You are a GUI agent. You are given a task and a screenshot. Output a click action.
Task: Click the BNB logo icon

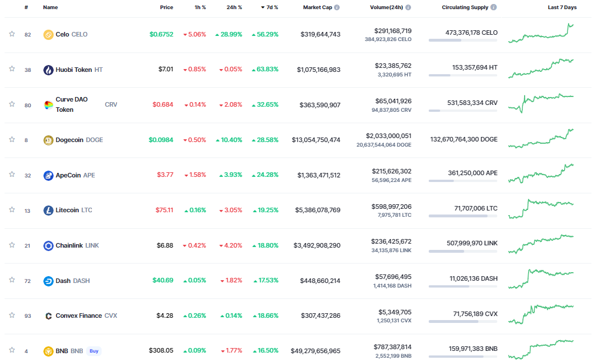(48, 351)
